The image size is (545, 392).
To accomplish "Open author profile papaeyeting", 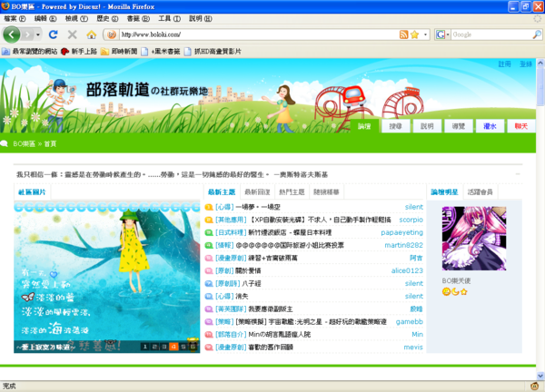I will 401,232.
